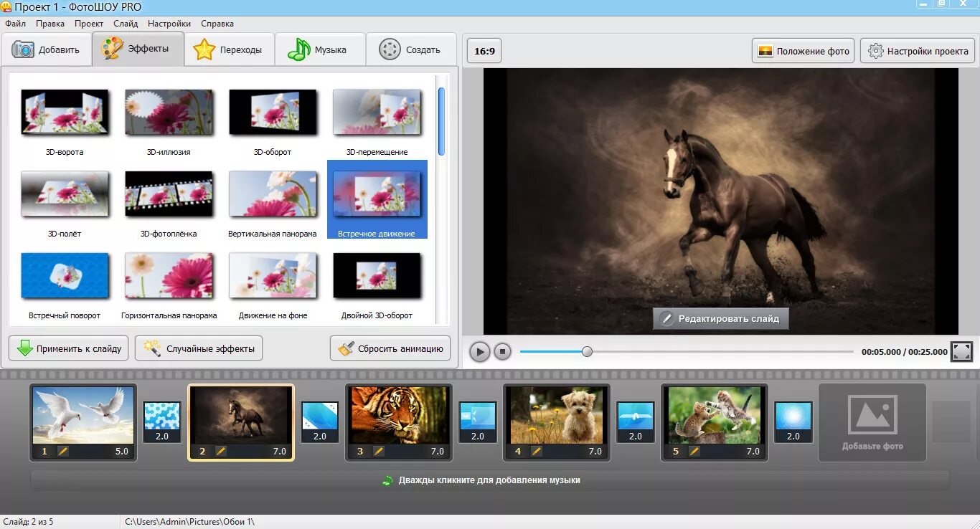Image resolution: width=980 pixels, height=529 pixels.
Task: Click slide 1 duration value 5.0
Action: 121,452
